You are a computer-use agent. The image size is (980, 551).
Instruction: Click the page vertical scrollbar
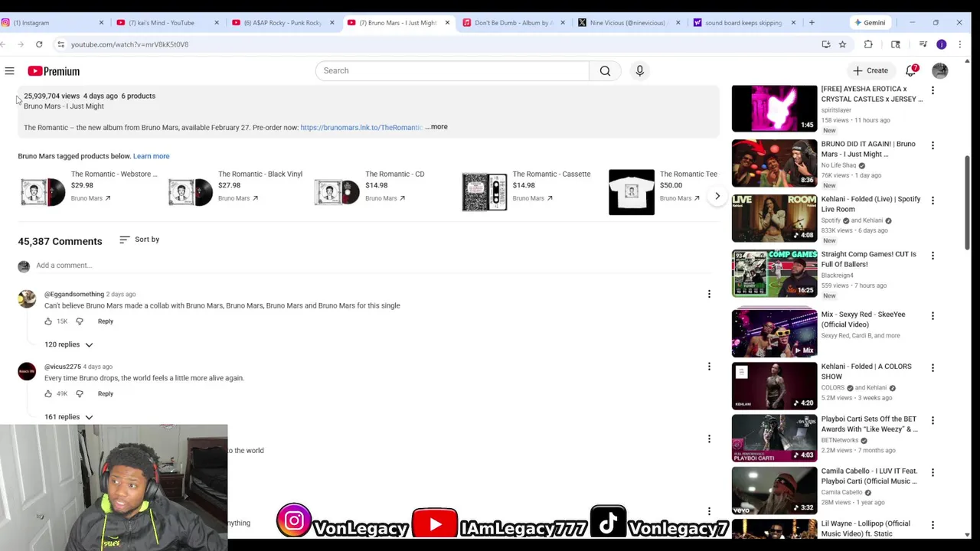click(968, 203)
